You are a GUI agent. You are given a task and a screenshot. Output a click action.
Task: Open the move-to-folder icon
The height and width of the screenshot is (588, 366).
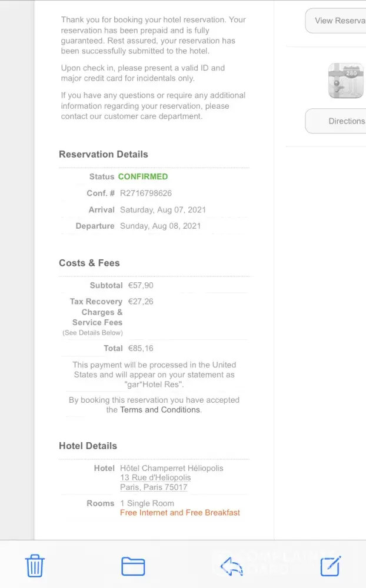click(133, 566)
